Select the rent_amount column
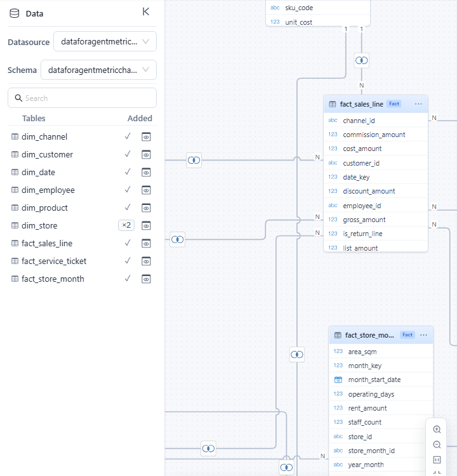Viewport: 457px width, 476px height. pos(381,408)
